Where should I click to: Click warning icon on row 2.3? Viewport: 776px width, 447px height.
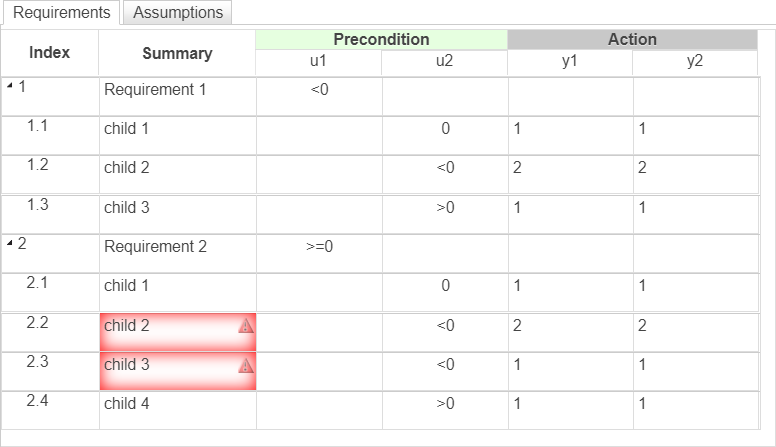(x=246, y=366)
